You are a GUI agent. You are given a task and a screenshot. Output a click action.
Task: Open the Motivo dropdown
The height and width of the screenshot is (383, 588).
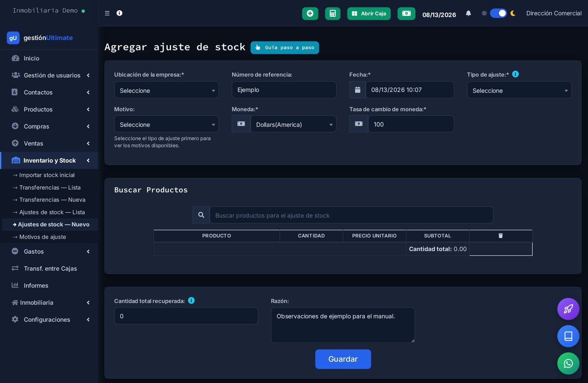pos(166,124)
